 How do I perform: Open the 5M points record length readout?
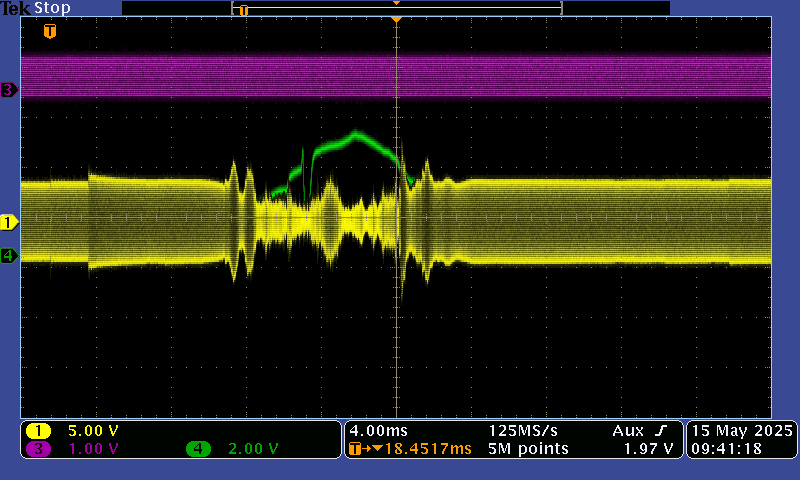point(528,449)
